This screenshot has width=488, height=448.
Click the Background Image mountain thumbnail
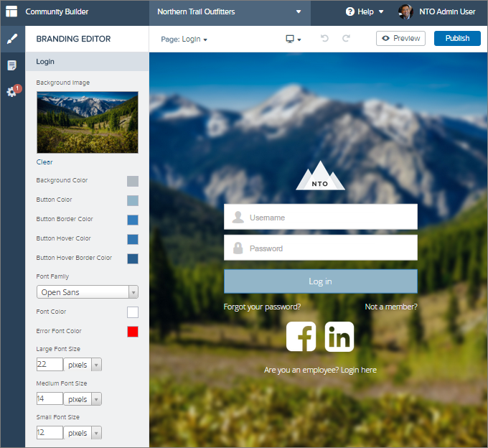click(88, 122)
